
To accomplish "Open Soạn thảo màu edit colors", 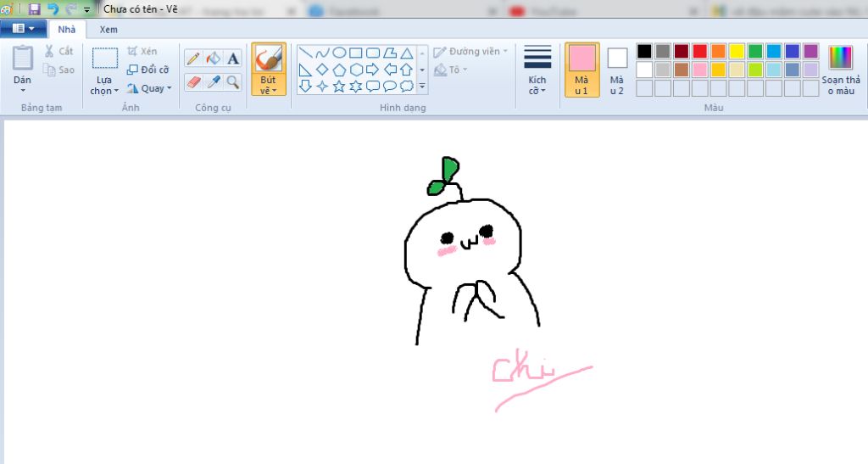I will point(841,70).
